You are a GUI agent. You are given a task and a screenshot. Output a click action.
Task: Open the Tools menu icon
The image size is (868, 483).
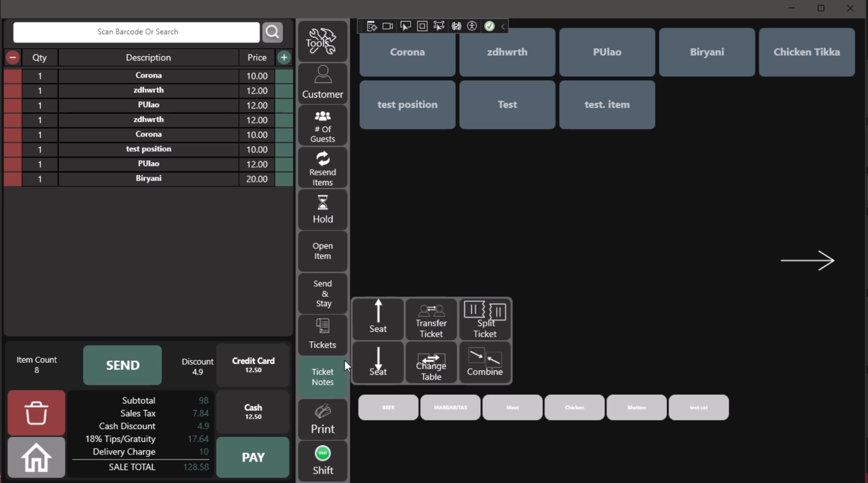coord(322,41)
